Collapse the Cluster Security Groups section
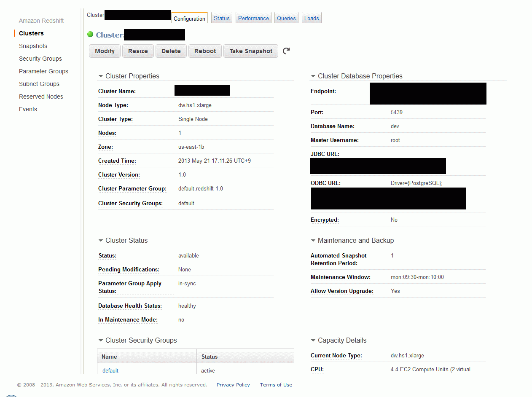This screenshot has height=397, width=532. tap(101, 341)
